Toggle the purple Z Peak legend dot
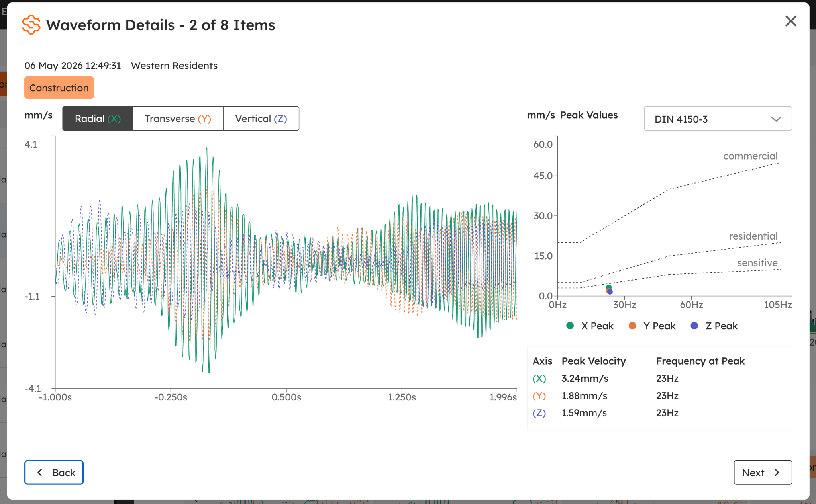The height and width of the screenshot is (504, 816). tap(694, 326)
